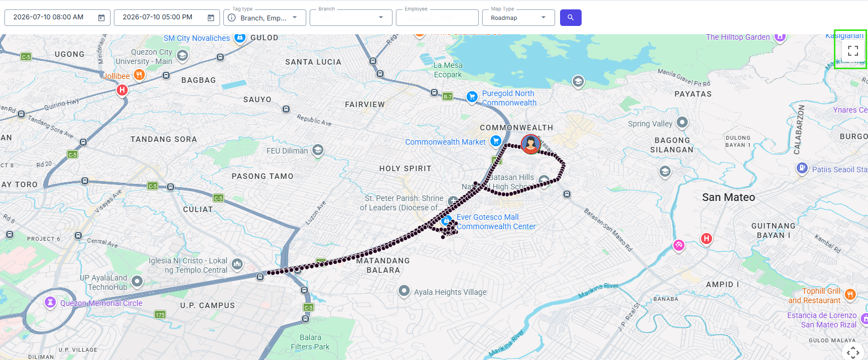Toggle fullscreen map view
This screenshot has width=868, height=360.
853,50
